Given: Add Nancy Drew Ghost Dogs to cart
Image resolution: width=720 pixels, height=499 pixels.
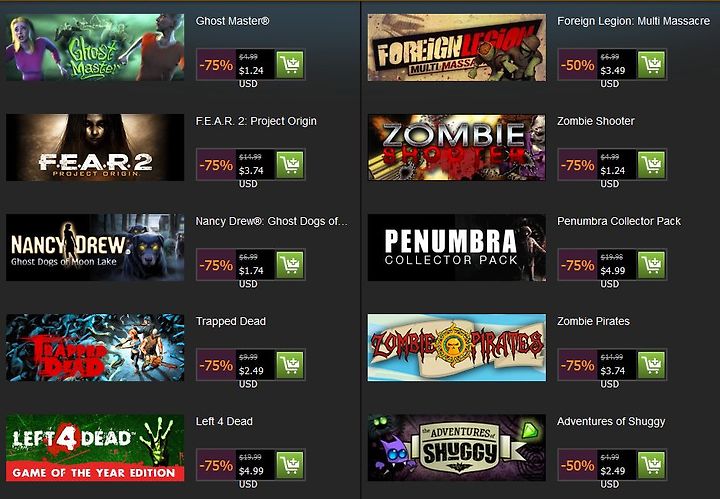Looking at the screenshot, I should [x=290, y=265].
